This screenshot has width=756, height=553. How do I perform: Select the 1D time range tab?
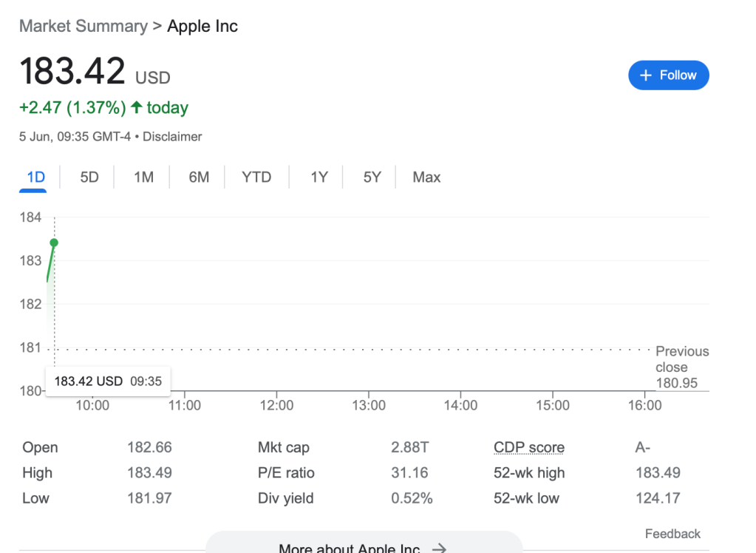tap(35, 177)
